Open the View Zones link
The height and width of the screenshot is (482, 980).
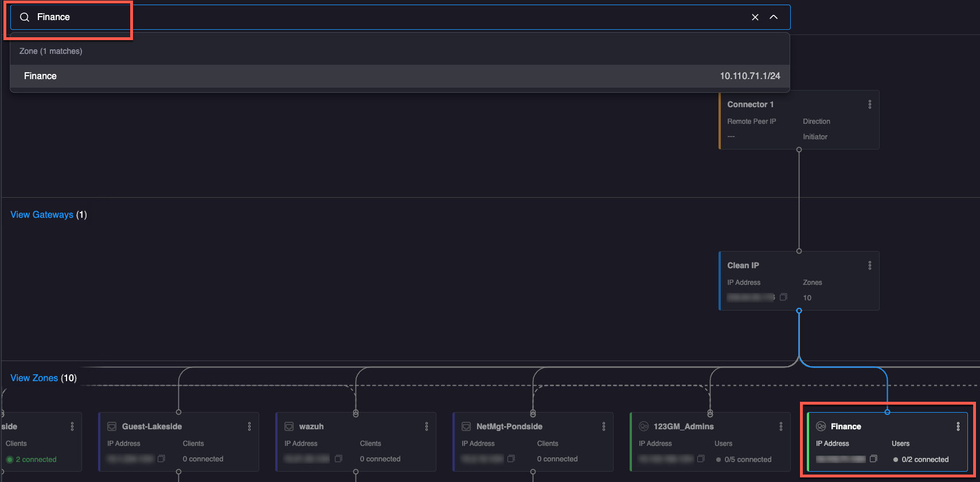click(34, 378)
